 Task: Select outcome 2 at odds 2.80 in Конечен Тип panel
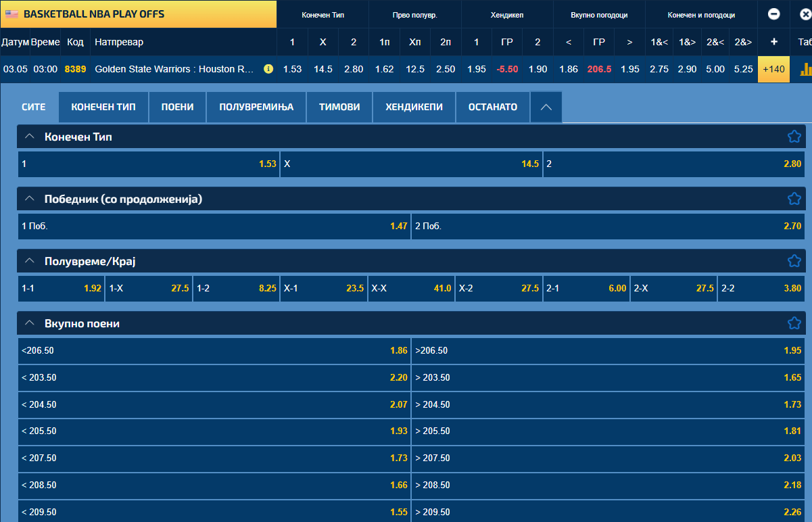click(674, 164)
